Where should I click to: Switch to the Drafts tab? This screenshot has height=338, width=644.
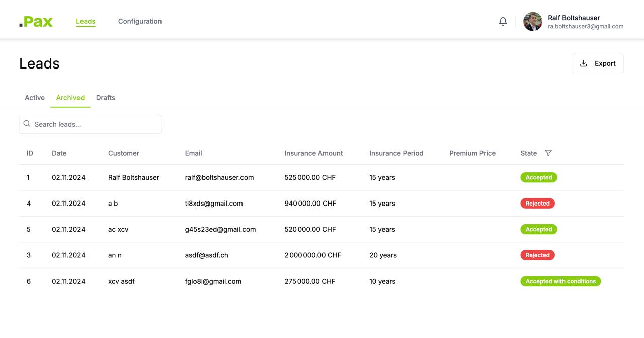(x=106, y=98)
